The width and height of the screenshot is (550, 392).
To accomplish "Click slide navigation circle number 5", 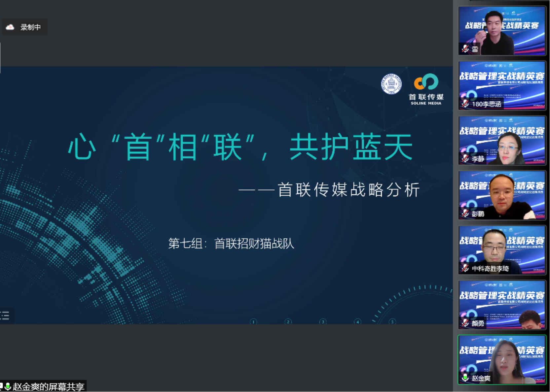I will click(392, 321).
